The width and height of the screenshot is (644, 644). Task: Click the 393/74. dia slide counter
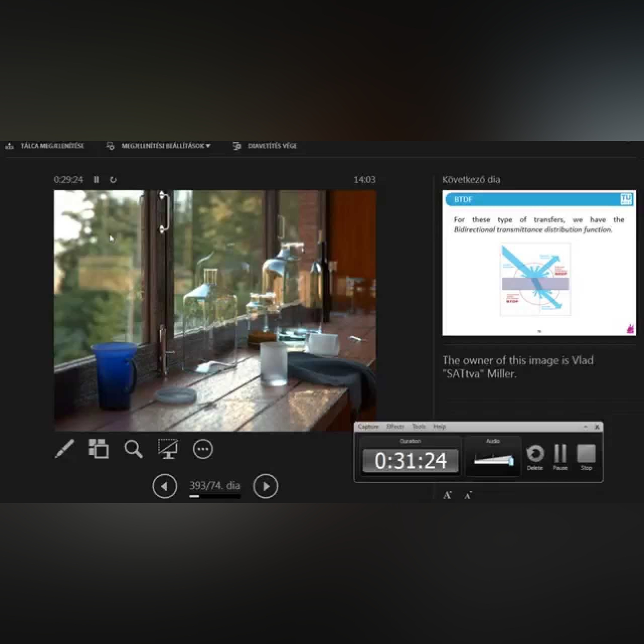point(215,485)
